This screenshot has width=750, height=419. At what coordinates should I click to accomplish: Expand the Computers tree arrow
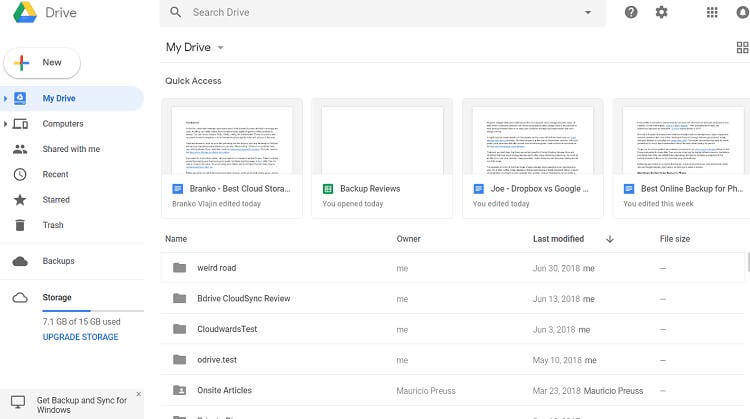[5, 124]
